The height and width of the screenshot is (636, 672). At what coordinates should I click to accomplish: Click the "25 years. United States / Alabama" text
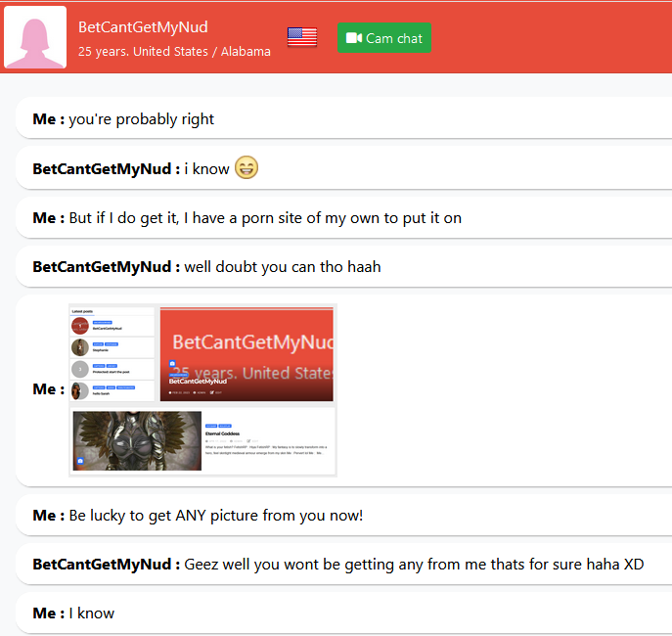[x=174, y=52]
